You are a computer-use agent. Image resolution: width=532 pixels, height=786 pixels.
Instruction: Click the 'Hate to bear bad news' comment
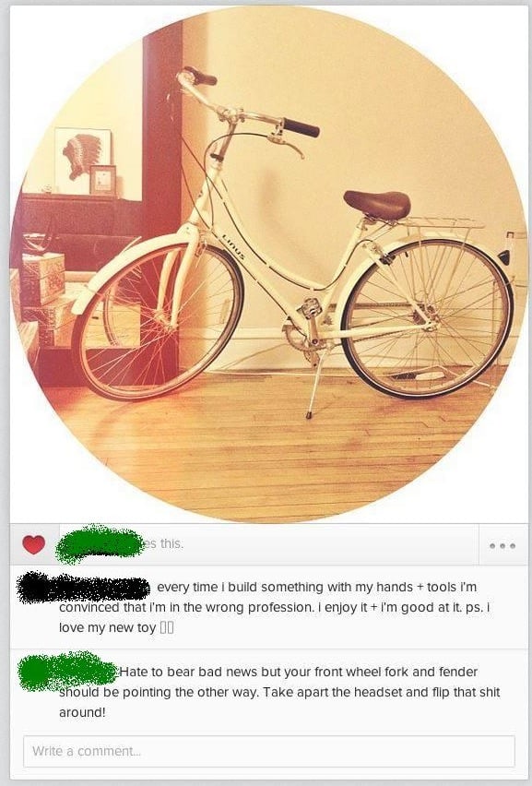(279, 692)
